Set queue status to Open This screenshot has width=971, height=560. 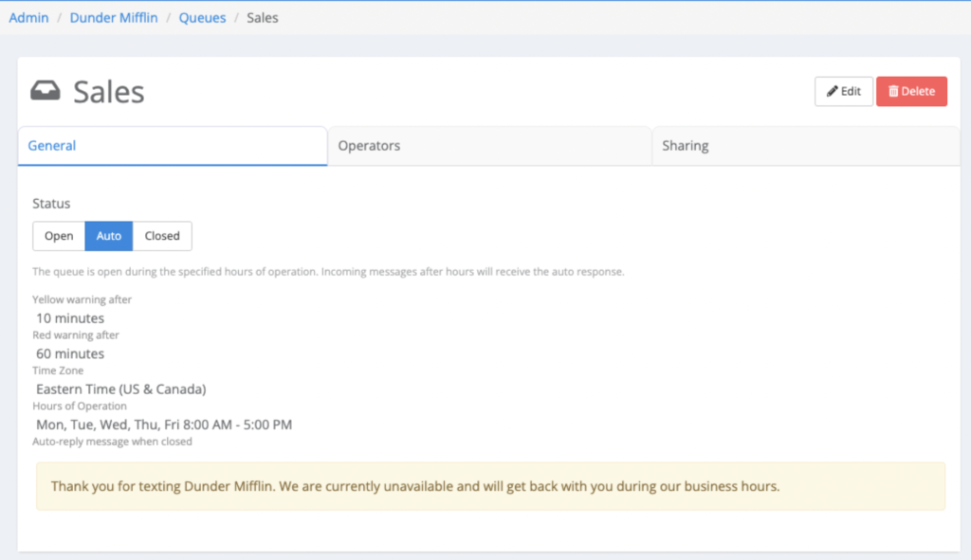(59, 236)
